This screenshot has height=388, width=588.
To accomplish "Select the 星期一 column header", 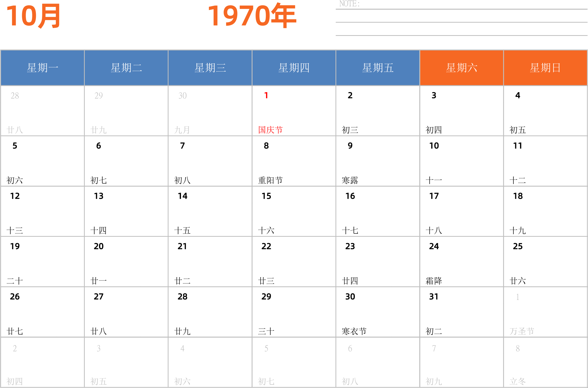I will (43, 68).
